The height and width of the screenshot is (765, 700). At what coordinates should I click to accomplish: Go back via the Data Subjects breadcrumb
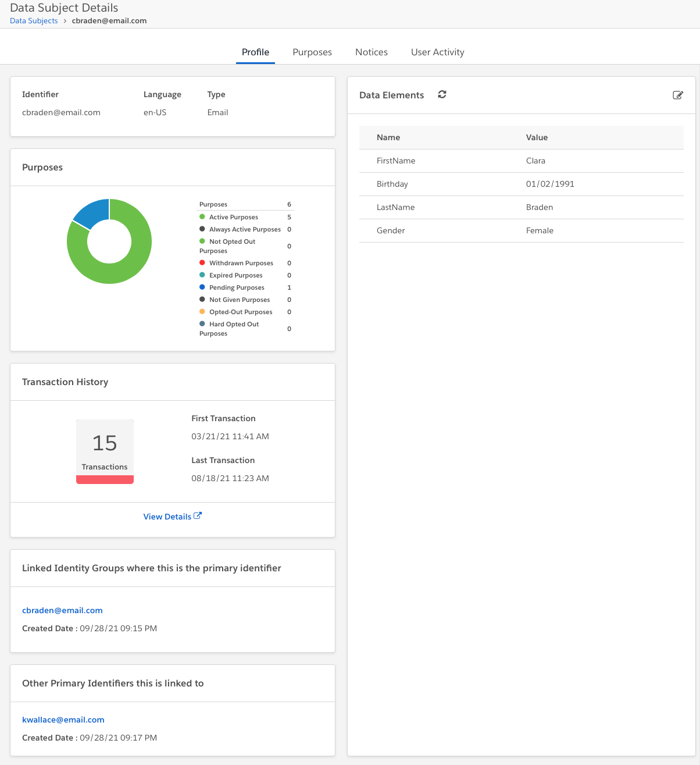(33, 20)
